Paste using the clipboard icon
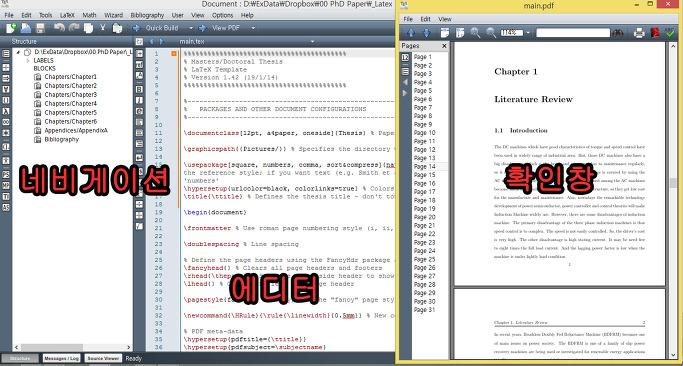The height and width of the screenshot is (366, 683). [x=117, y=28]
